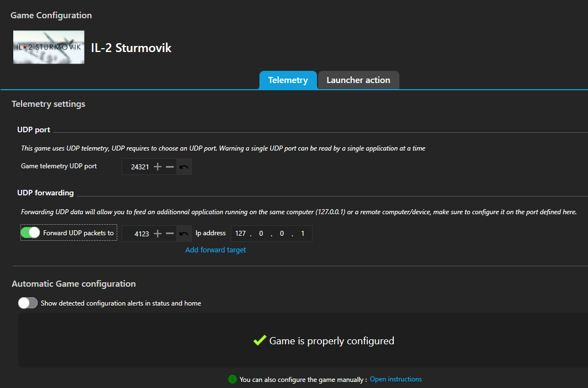Disable the Forward UDP packets toggle
Screen dimensions: 588x388
tap(30, 232)
